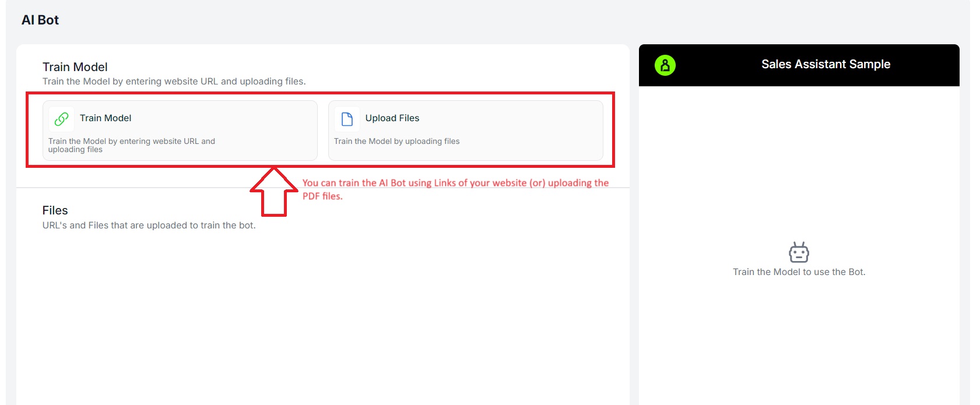Image resolution: width=980 pixels, height=405 pixels.
Task: Click the green link icon on Train Model card
Action: tap(61, 119)
